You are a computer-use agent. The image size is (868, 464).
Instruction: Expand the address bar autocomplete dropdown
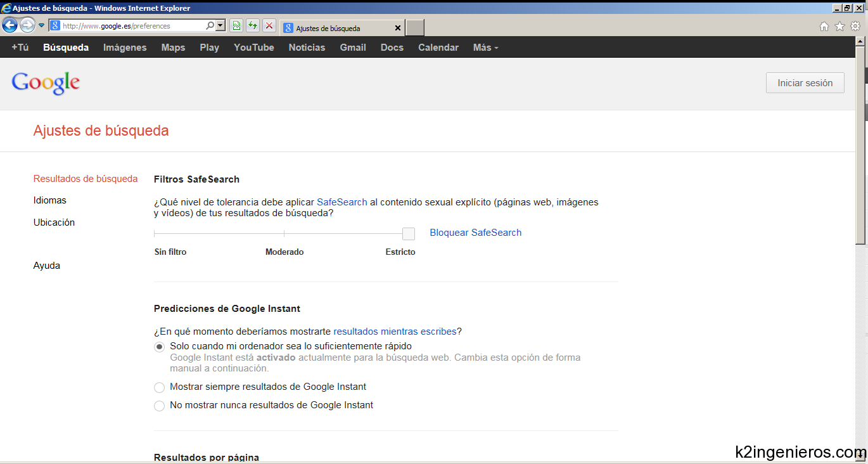220,26
